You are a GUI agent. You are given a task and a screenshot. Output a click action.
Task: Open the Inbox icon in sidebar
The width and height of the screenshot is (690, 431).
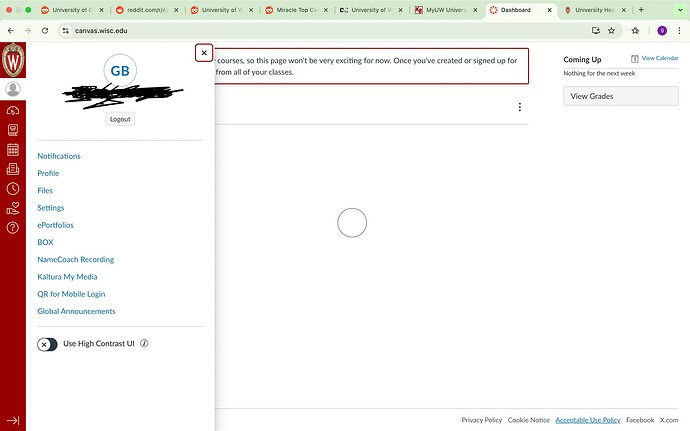pos(13,169)
